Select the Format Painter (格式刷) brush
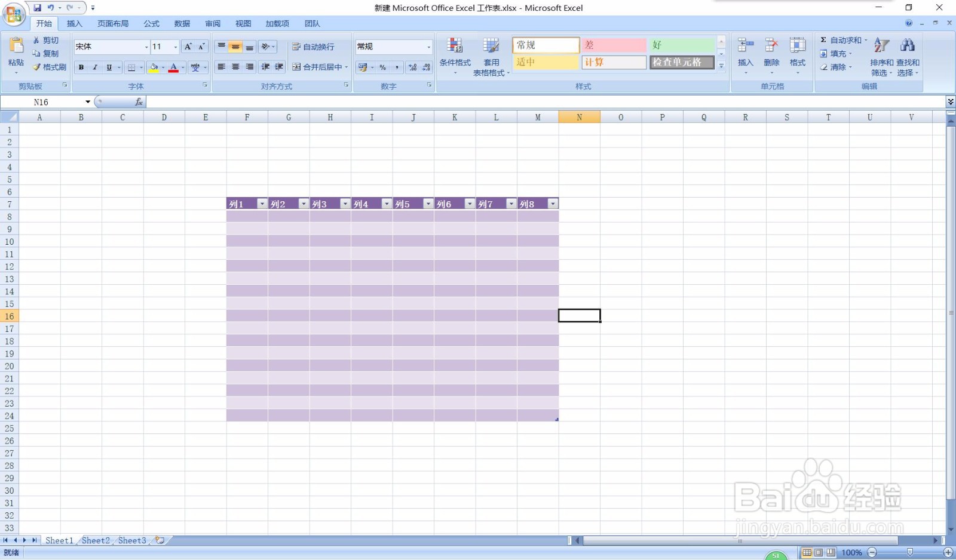The width and height of the screenshot is (956, 560). [50, 67]
